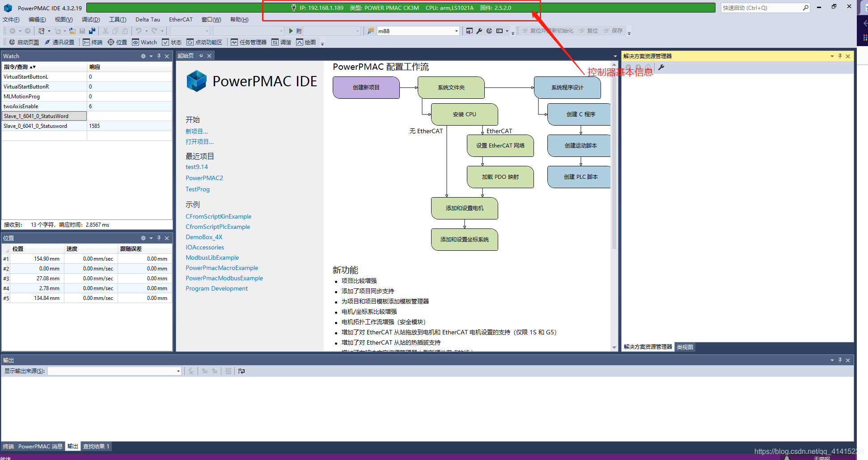Click the 新项目... link
868x460 pixels.
[197, 131]
